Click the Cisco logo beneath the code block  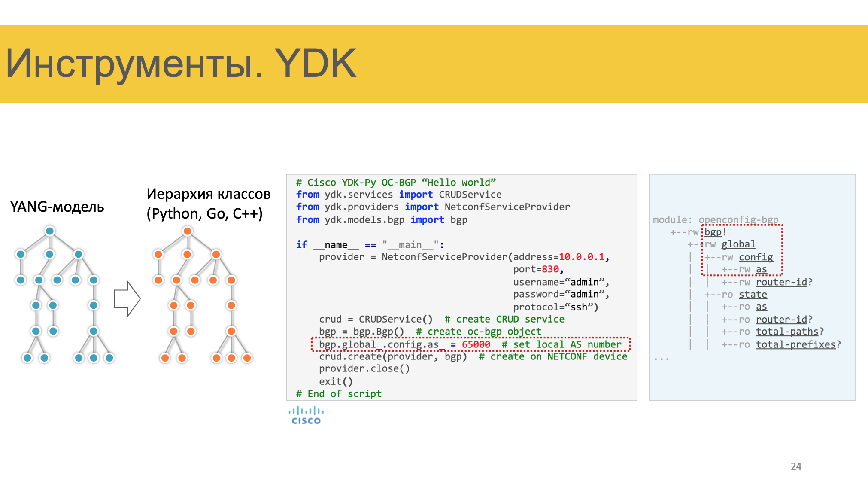(x=306, y=413)
